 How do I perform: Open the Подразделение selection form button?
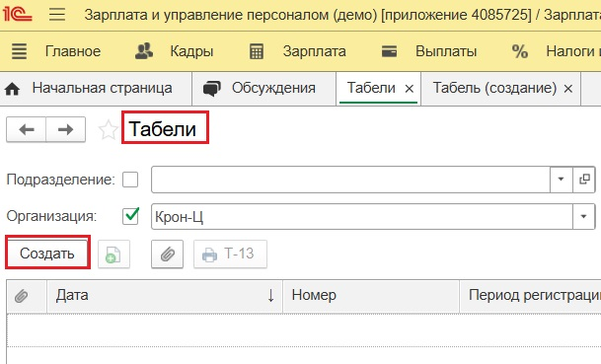584,180
